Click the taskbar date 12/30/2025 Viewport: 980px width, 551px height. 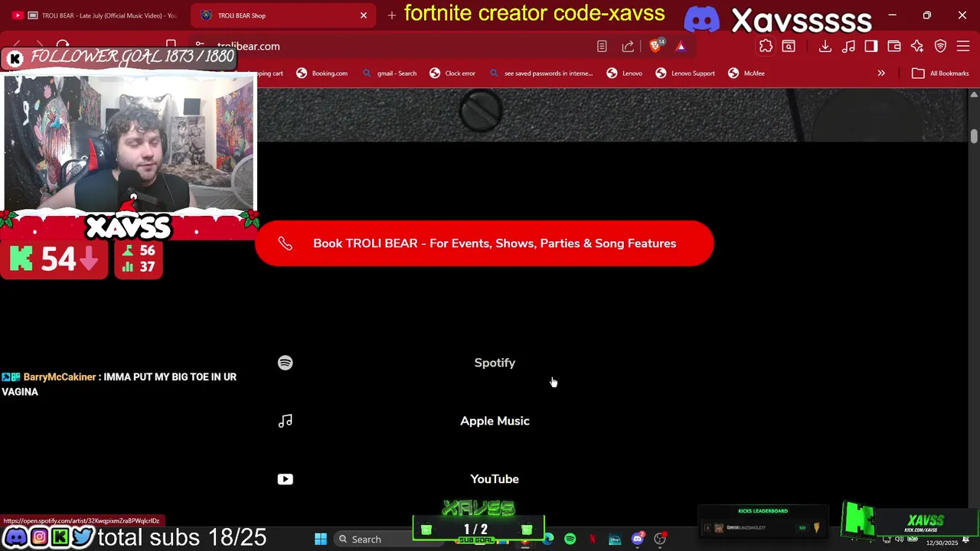click(x=942, y=543)
